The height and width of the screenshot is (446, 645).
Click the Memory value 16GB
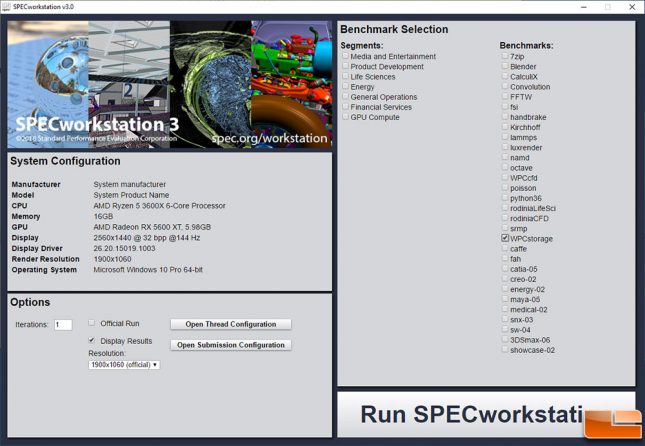[x=103, y=216]
